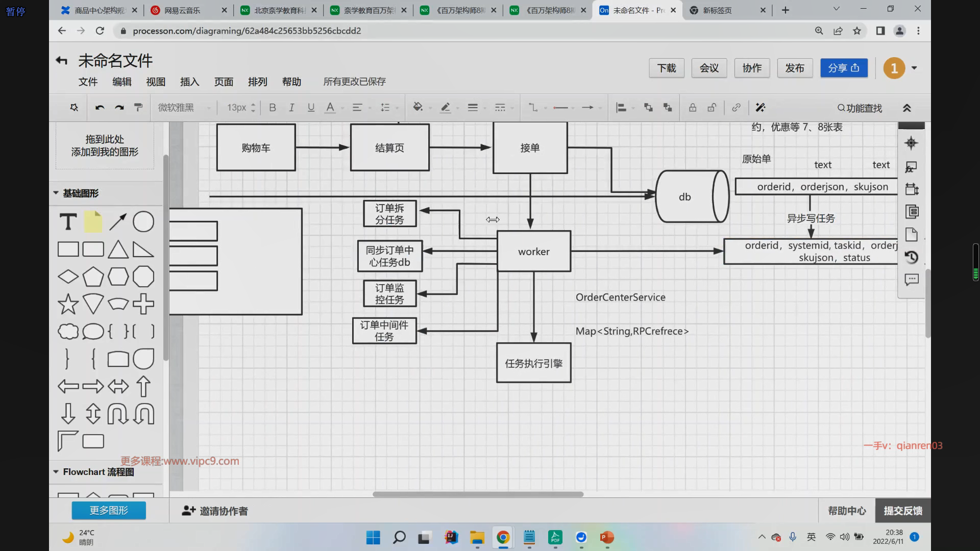Click the 更多图形 button
This screenshot has width=980, height=551.
click(109, 510)
